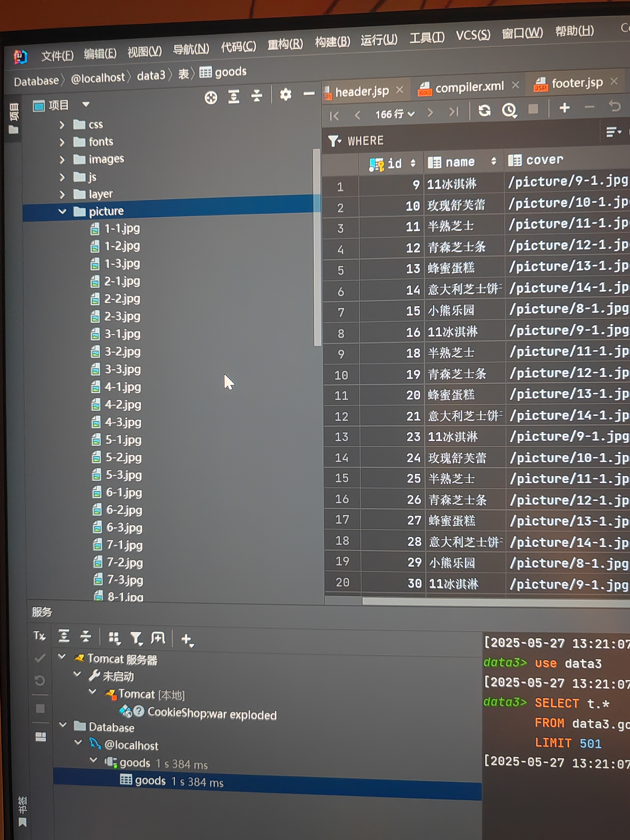This screenshot has height=840, width=630.
Task: Open project panel settings gear
Action: [285, 95]
